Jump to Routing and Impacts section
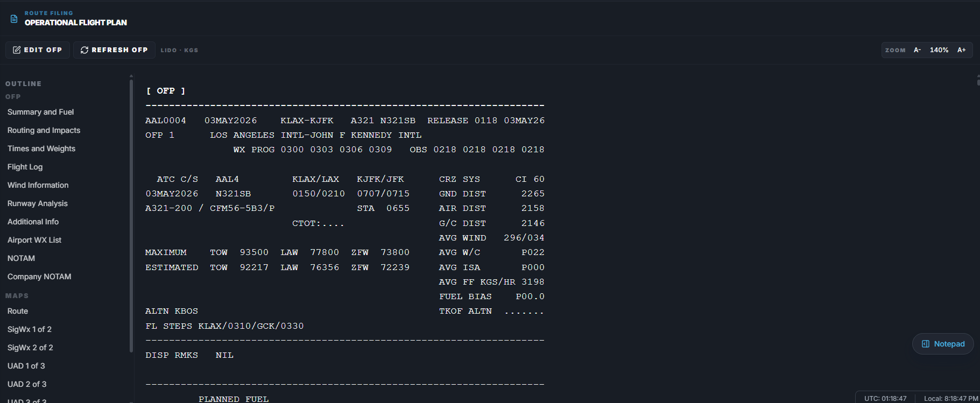This screenshot has height=403, width=980. tap(44, 130)
